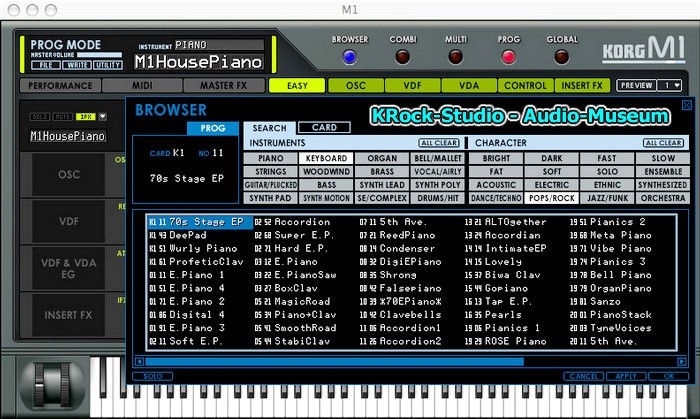
Task: Open the MIDI tab
Action: pos(142,85)
